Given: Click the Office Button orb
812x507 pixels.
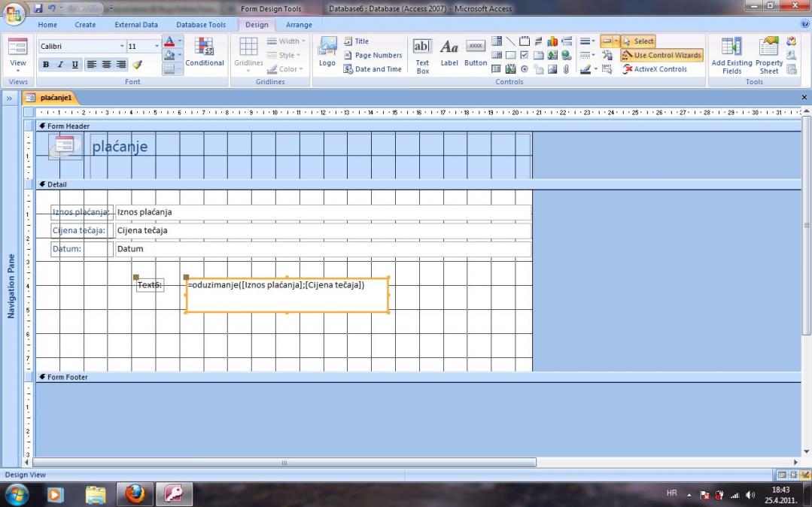Looking at the screenshot, I should click(x=14, y=14).
